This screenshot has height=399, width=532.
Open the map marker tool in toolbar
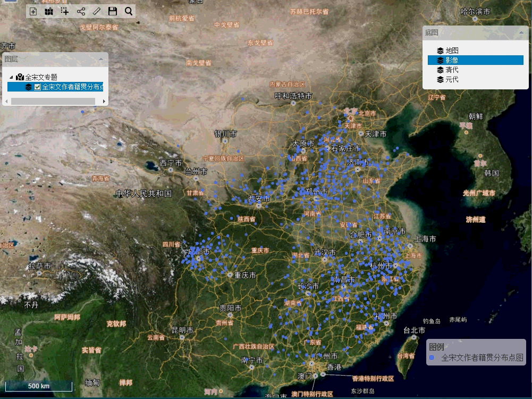click(x=49, y=11)
